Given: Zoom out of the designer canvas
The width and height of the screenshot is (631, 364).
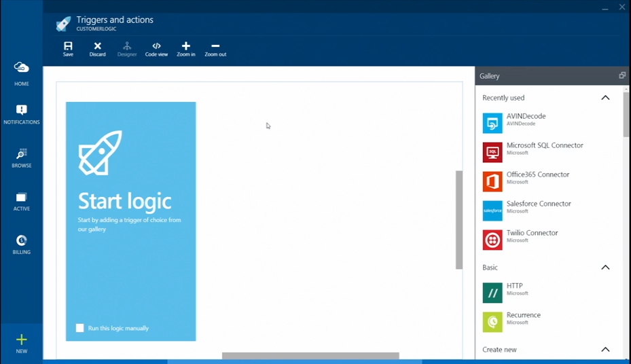Looking at the screenshot, I should pyautogui.click(x=215, y=49).
